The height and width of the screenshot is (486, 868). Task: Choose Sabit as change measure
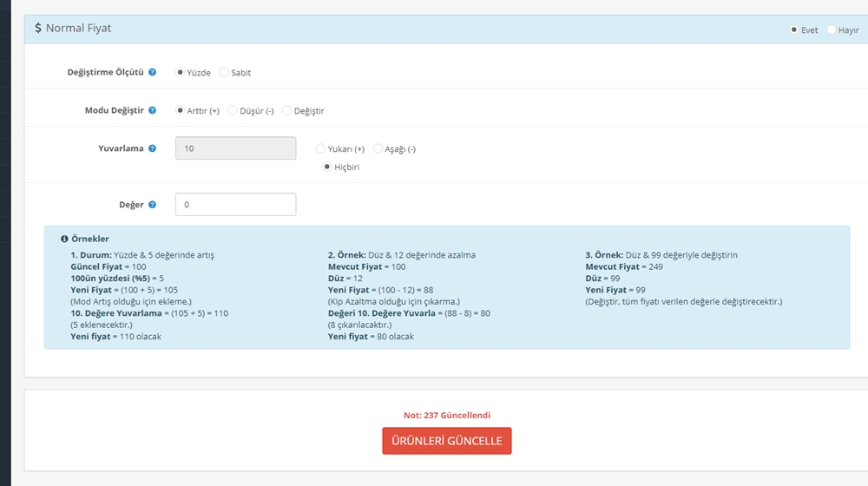(x=224, y=72)
